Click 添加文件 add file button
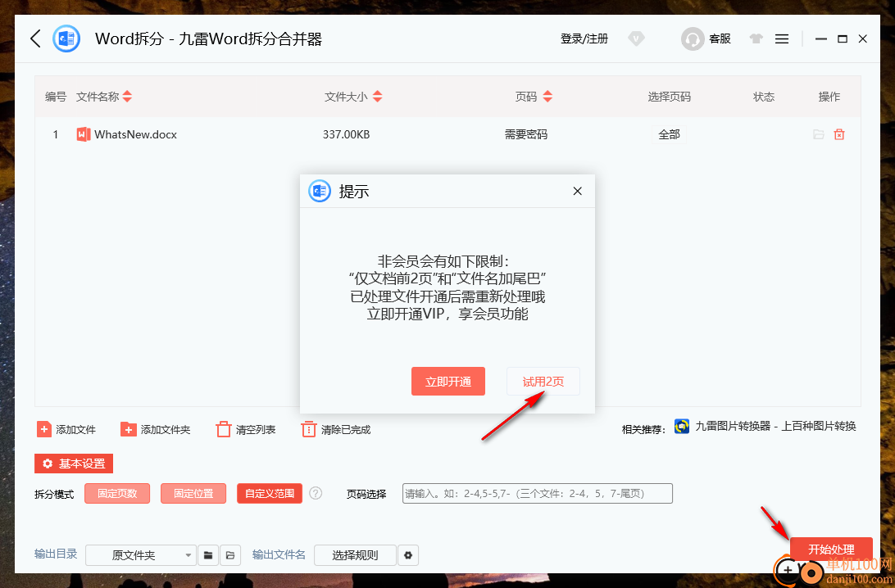Screen dimensions: 895x588 [66, 429]
